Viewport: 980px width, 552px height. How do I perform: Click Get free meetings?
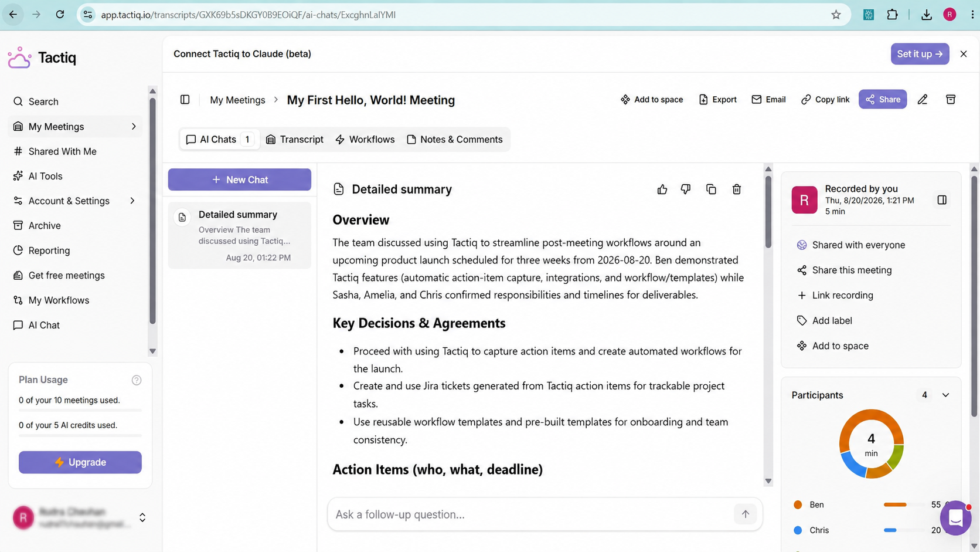coord(59,275)
